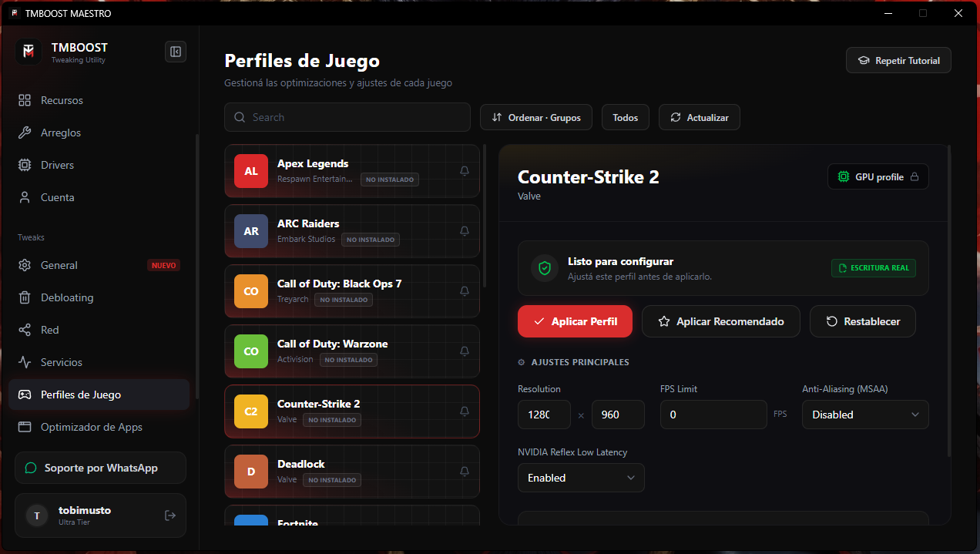Viewport: 980px width, 554px height.
Task: Select Perfiles de Juego in sidebar
Action: pos(99,395)
